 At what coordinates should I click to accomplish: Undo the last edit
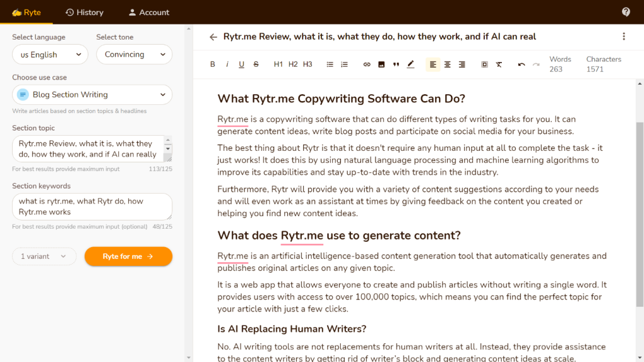point(521,64)
